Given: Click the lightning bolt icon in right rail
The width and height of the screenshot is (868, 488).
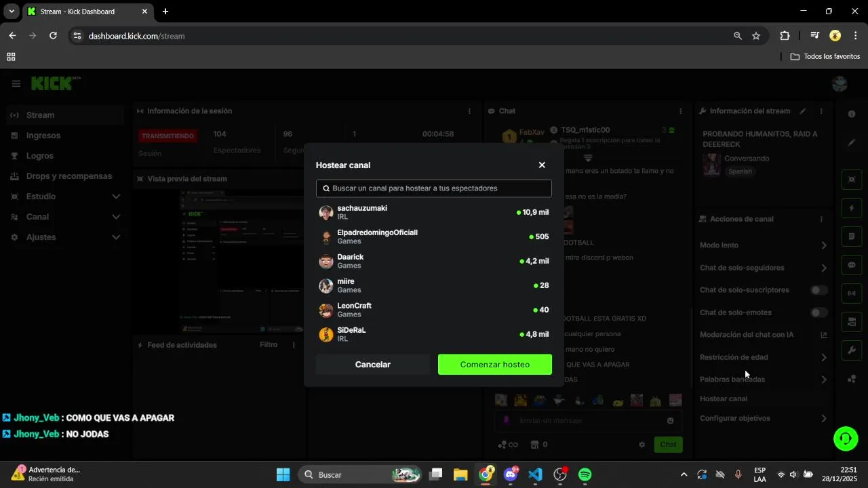Looking at the screenshot, I should click(x=852, y=207).
